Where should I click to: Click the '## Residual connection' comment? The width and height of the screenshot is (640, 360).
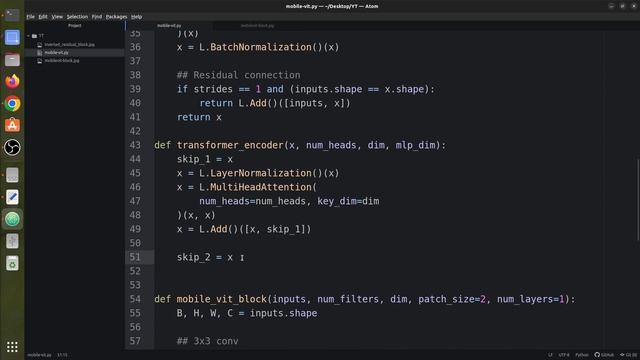point(238,75)
